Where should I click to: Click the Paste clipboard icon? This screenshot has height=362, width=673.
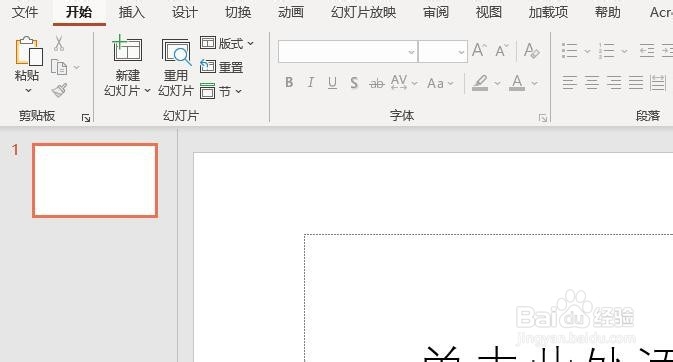coord(29,51)
